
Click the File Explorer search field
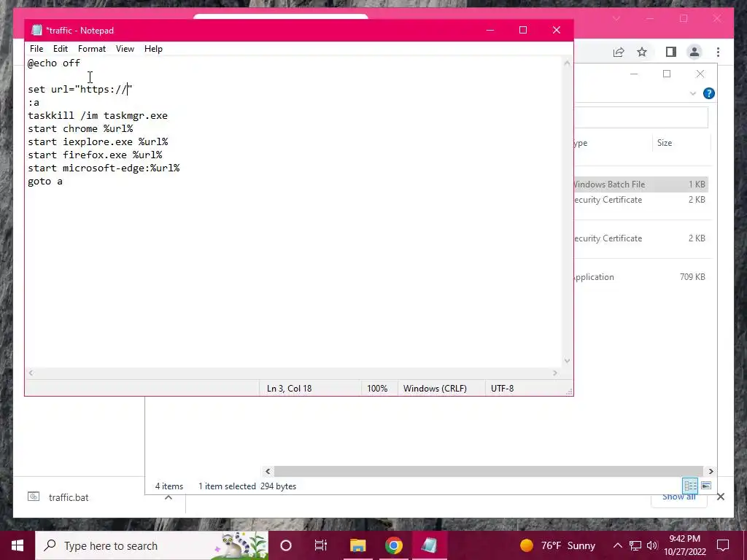640,117
